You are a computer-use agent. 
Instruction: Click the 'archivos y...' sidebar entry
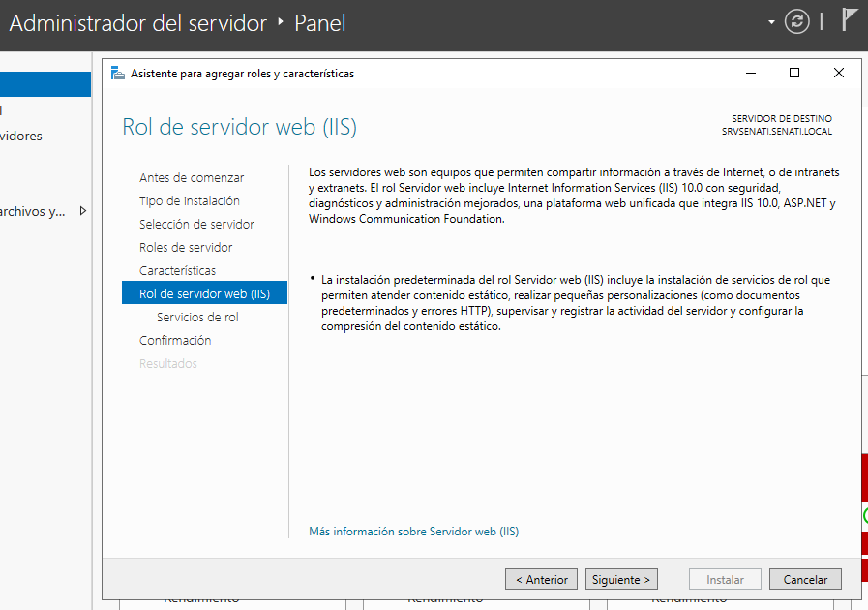pyautogui.click(x=33, y=211)
